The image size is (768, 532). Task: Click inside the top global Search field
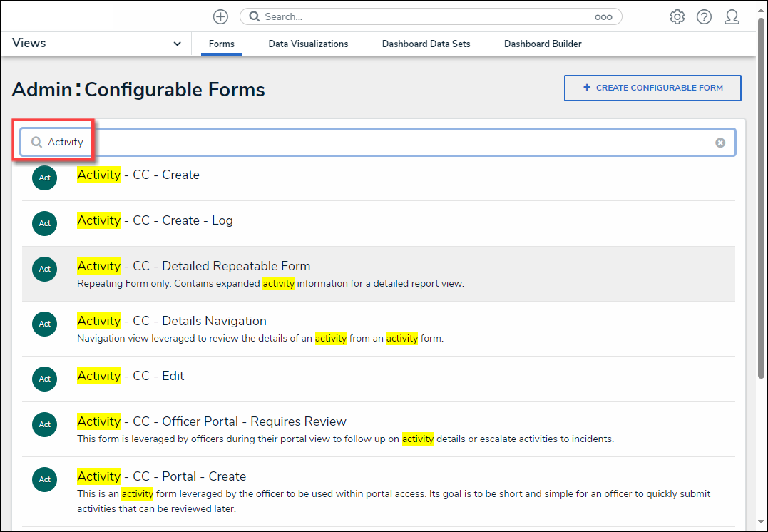428,16
